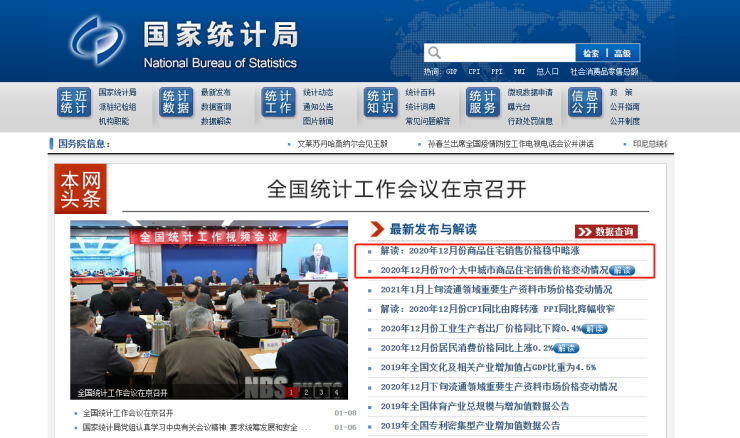Click the 检索 search button

pyautogui.click(x=591, y=53)
